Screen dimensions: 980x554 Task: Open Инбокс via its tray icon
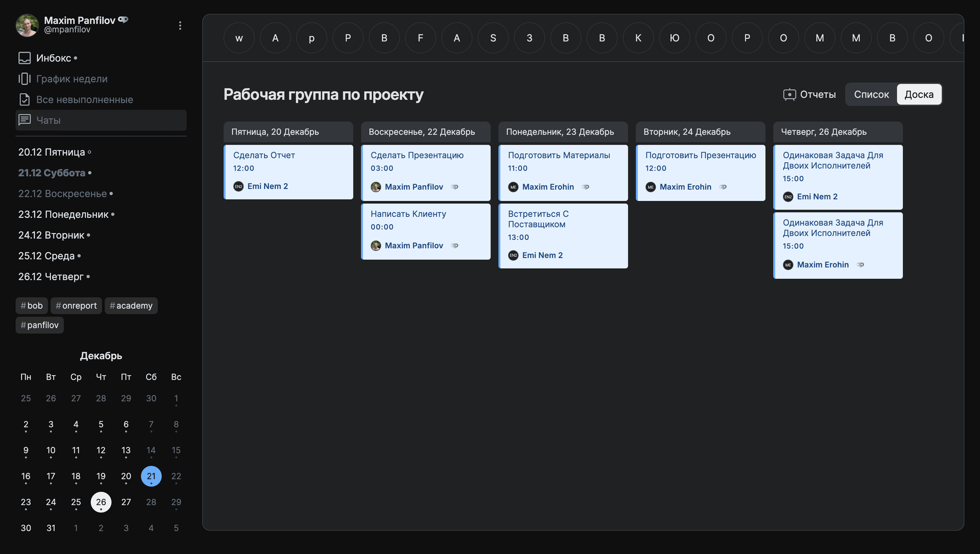click(x=24, y=58)
